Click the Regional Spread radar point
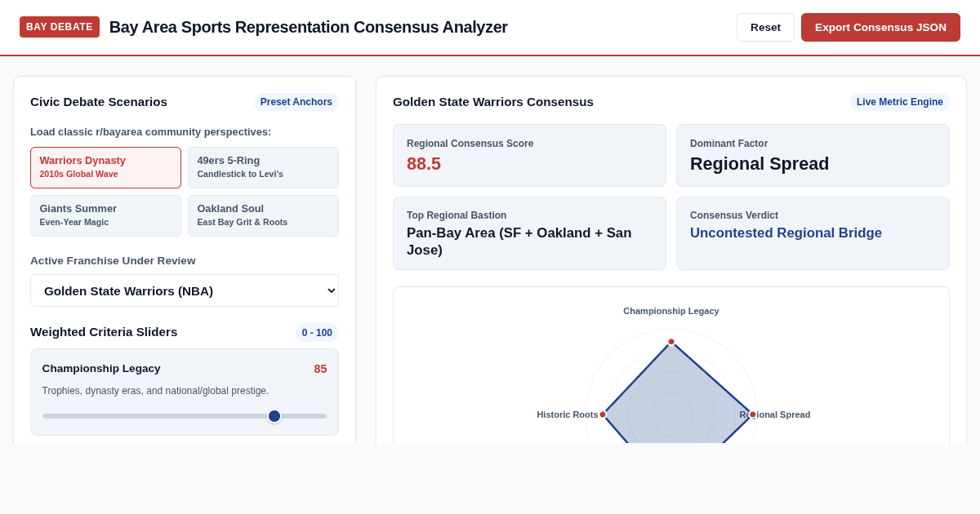980x514 pixels. [753, 414]
